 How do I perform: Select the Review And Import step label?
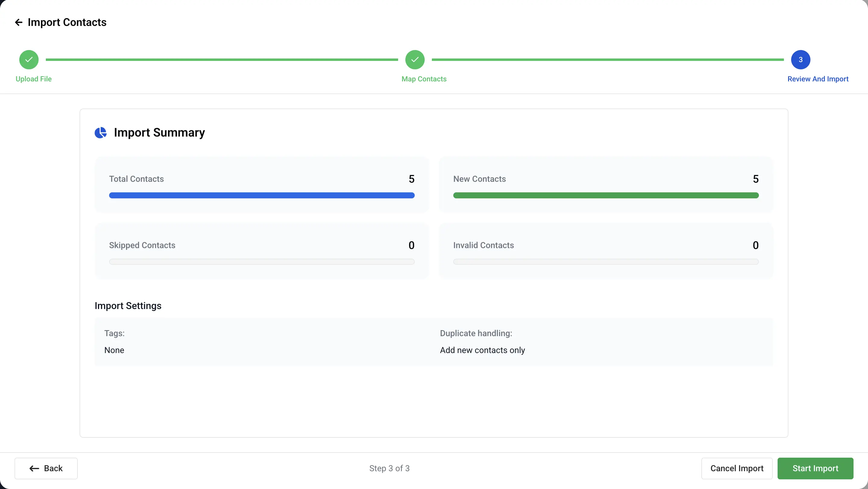(x=818, y=79)
